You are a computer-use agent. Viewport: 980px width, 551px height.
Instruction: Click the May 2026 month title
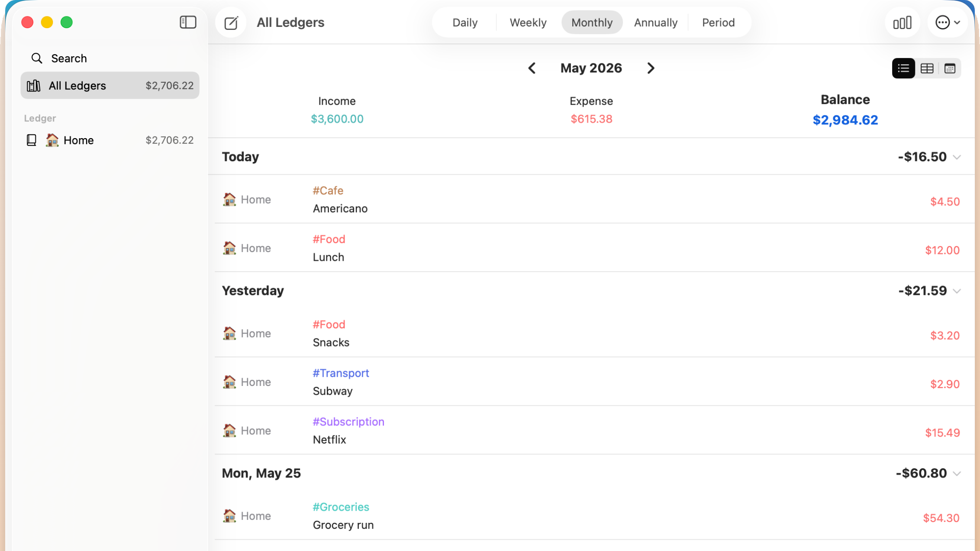(x=591, y=68)
